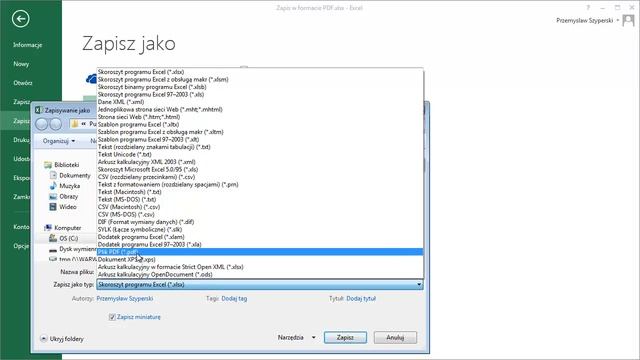The width and height of the screenshot is (640, 360).
Task: Select Tekst (MS-DOS) (*.txt)
Action: [x=260, y=199]
